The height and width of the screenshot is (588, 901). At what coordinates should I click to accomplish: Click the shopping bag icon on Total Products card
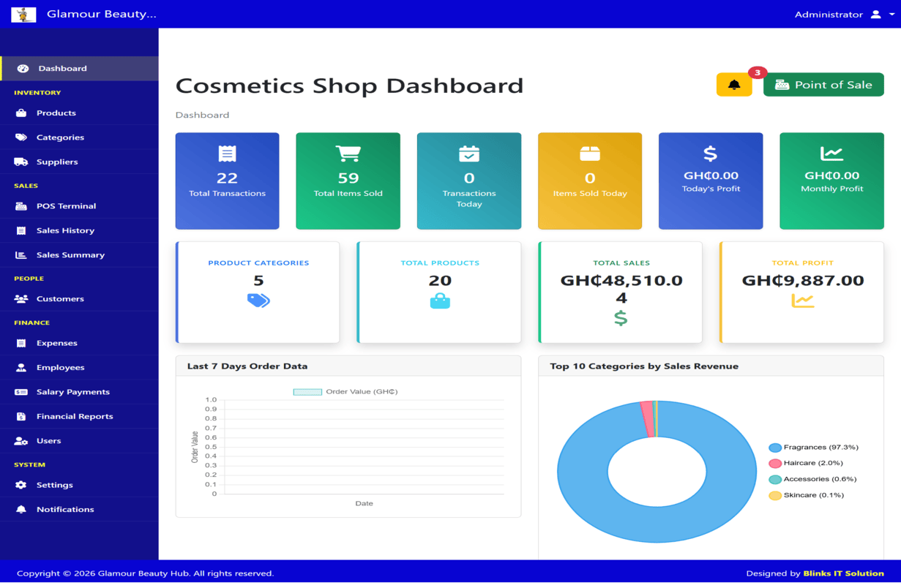click(x=439, y=300)
